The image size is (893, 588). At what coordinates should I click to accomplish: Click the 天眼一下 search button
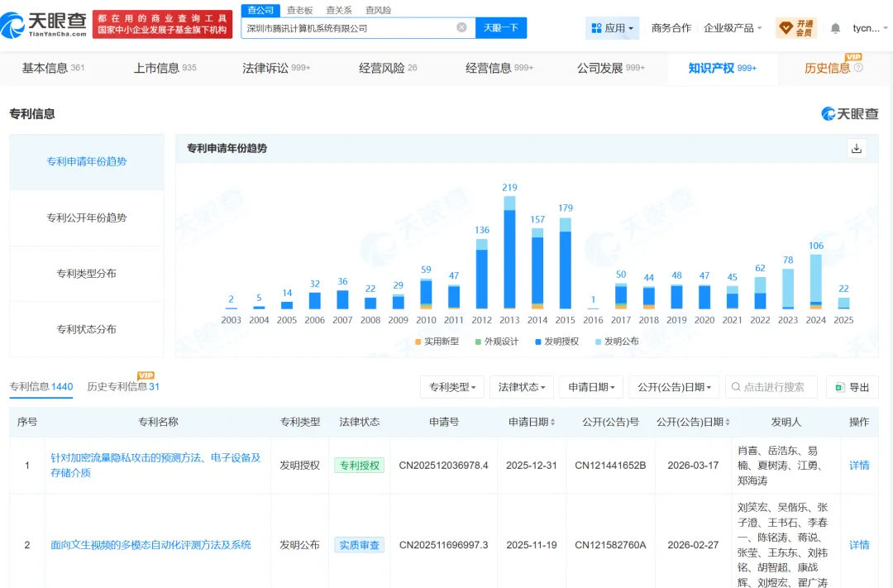tap(500, 28)
